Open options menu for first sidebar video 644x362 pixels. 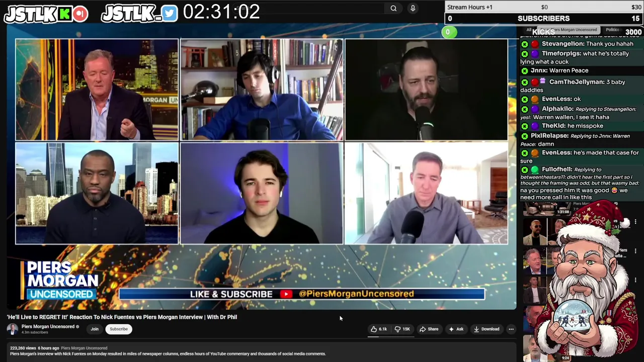(x=635, y=222)
